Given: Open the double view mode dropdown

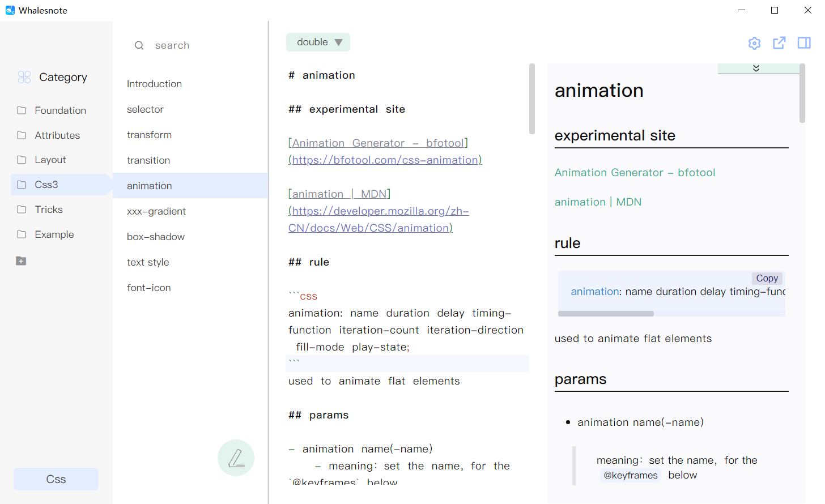Looking at the screenshot, I should click(x=318, y=42).
